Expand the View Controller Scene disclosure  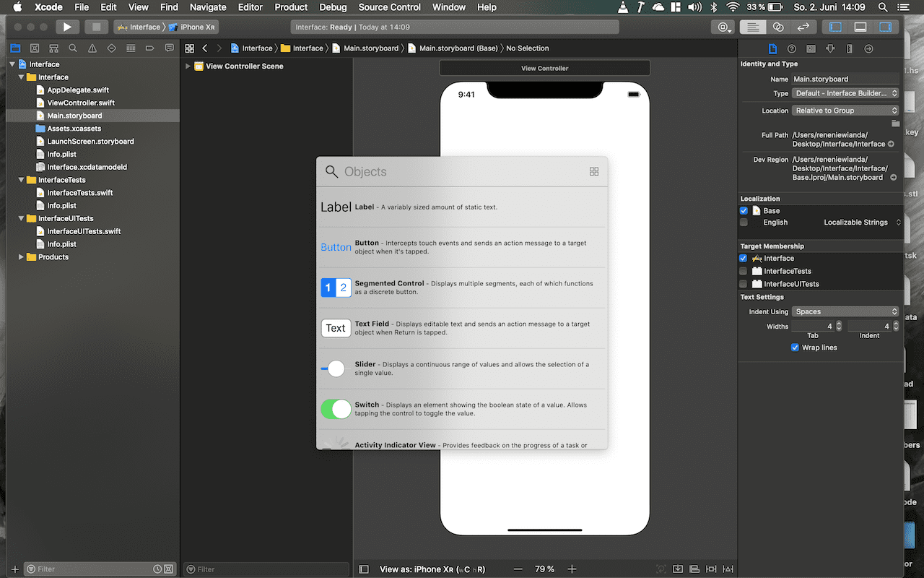(x=188, y=66)
